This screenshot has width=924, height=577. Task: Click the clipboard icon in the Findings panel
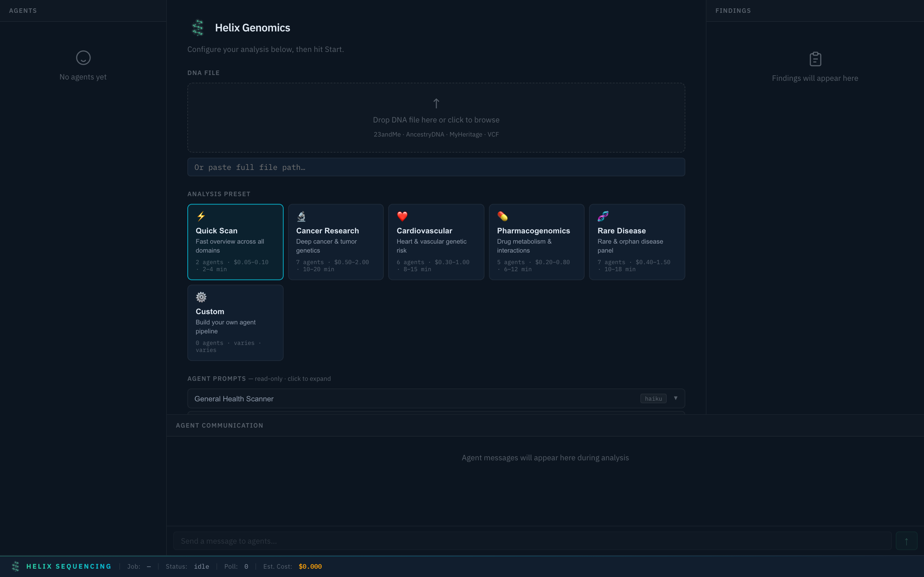pos(815,59)
